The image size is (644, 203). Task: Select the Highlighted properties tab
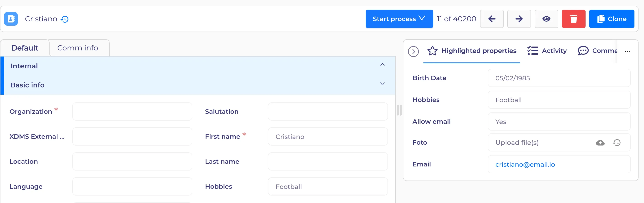pyautogui.click(x=472, y=51)
